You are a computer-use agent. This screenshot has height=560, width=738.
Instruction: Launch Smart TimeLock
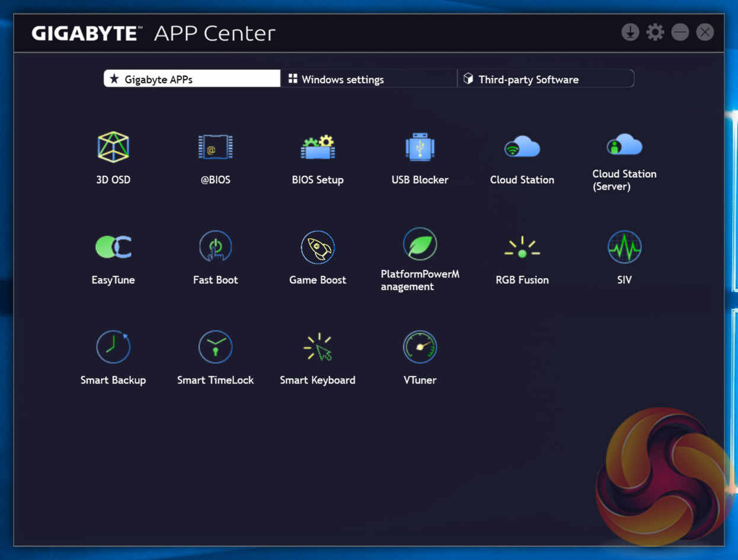click(215, 347)
